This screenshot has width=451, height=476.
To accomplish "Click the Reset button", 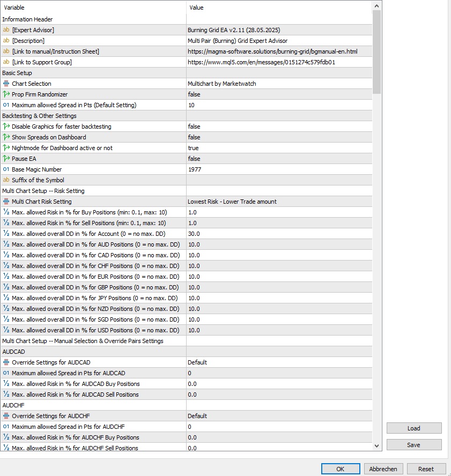I will pos(426,468).
